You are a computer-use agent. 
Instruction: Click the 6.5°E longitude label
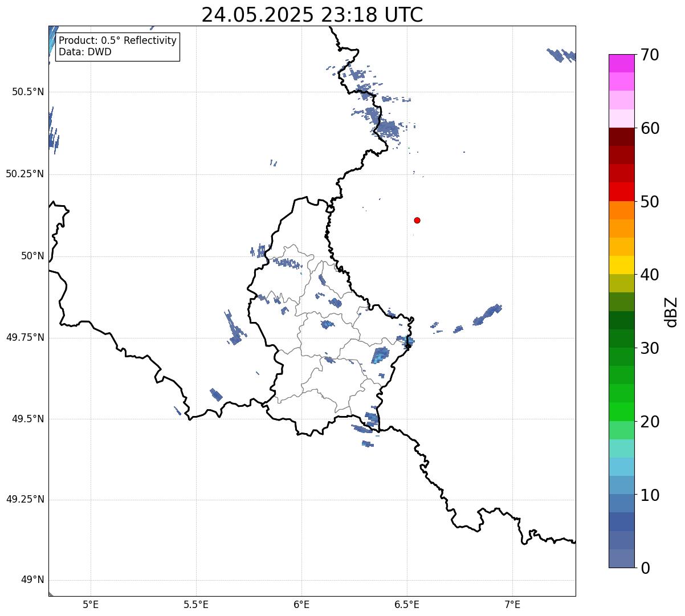407,604
